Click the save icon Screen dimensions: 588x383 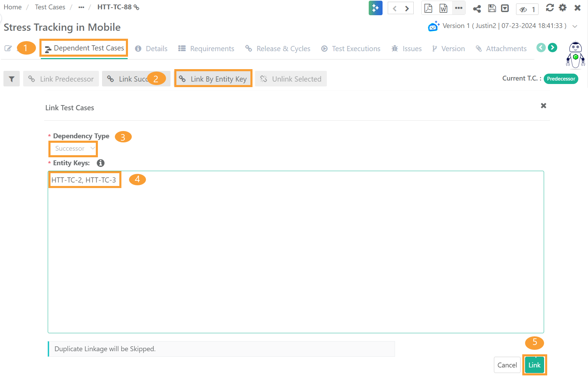click(492, 8)
